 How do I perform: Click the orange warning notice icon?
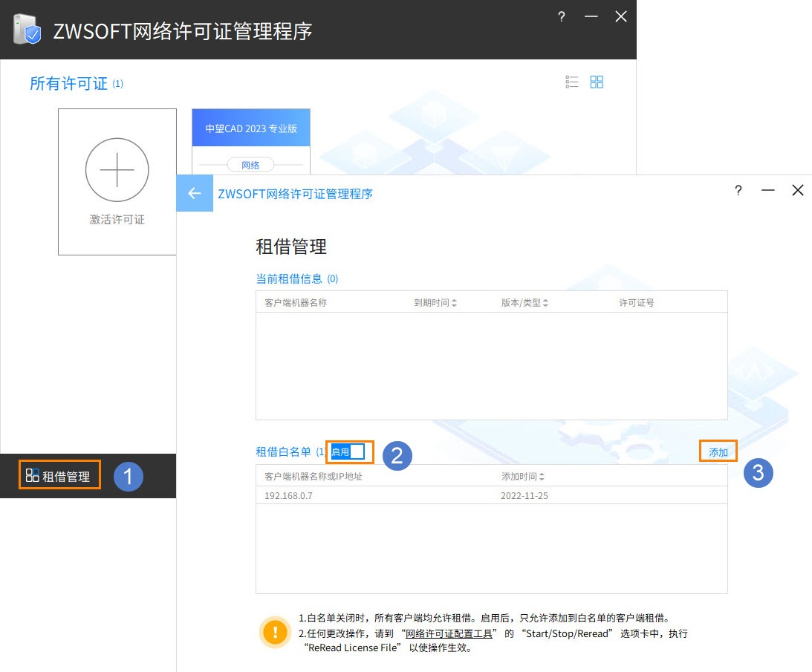coord(275,632)
